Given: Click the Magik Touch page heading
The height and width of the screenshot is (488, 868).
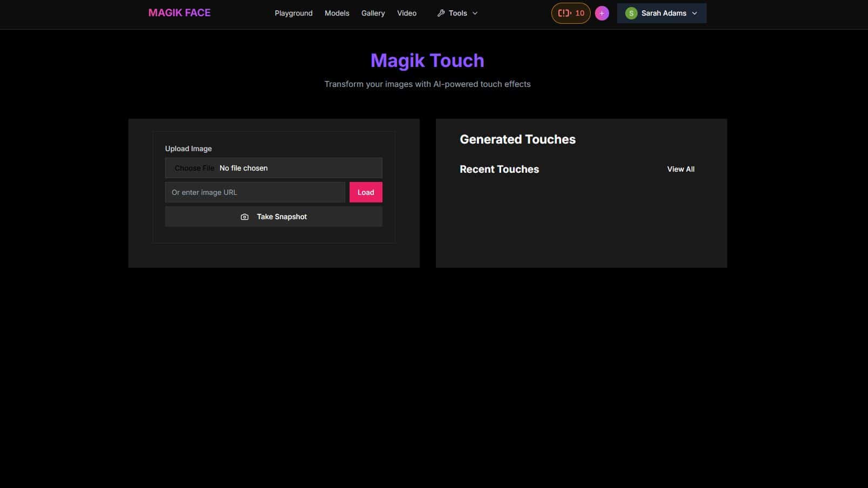Looking at the screenshot, I should (427, 60).
